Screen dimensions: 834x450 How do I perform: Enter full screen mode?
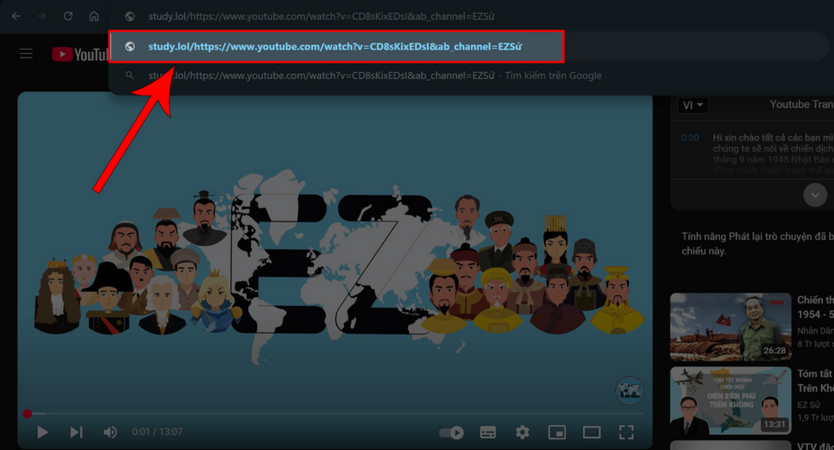626,432
